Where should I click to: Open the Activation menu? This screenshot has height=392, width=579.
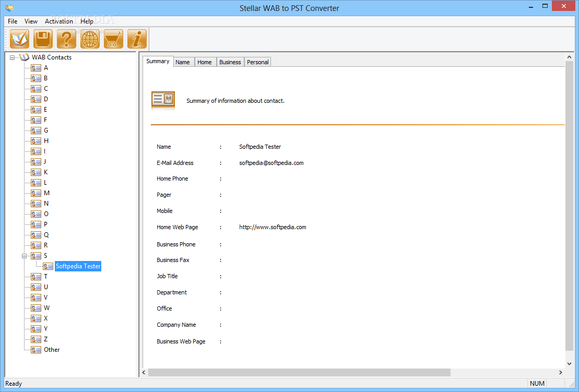pyautogui.click(x=58, y=21)
